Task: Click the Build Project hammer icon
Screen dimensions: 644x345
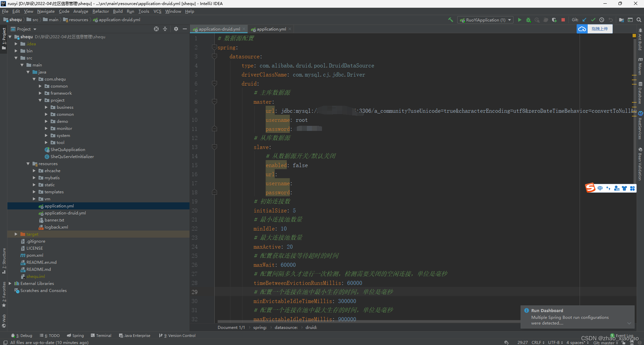Action: click(450, 20)
